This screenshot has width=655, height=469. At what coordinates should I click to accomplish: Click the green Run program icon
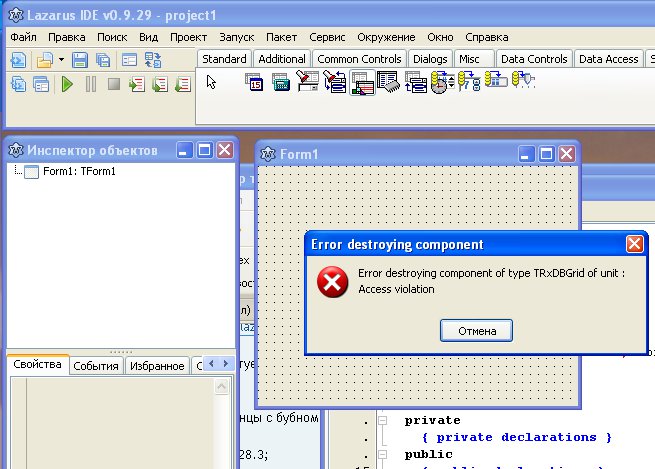67,84
